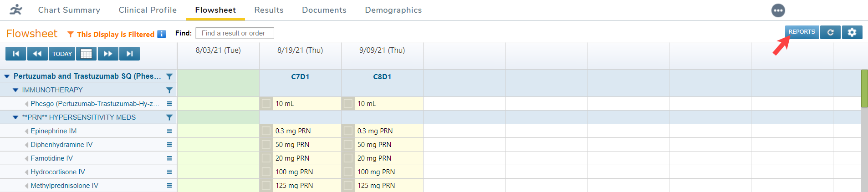The width and height of the screenshot is (868, 192).
Task: Click the filtered display info icon
Action: 162,34
